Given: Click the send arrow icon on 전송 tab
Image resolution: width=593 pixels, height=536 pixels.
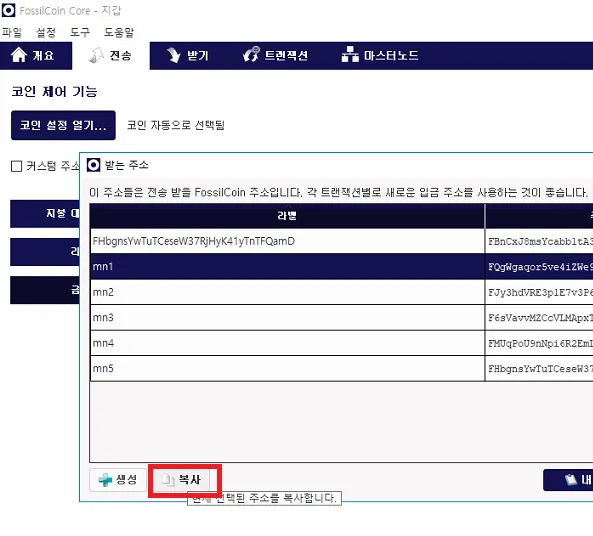Looking at the screenshot, I should tap(96, 55).
